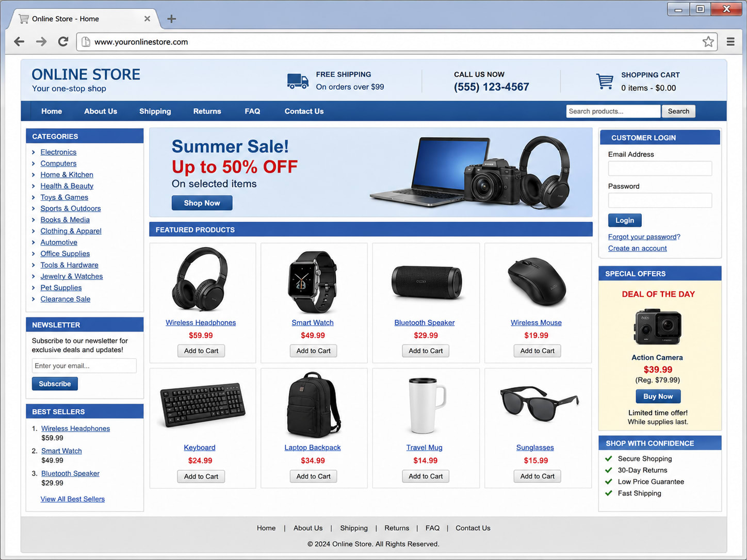Open Returns in the navigation bar
This screenshot has height=560, width=747.
point(207,111)
